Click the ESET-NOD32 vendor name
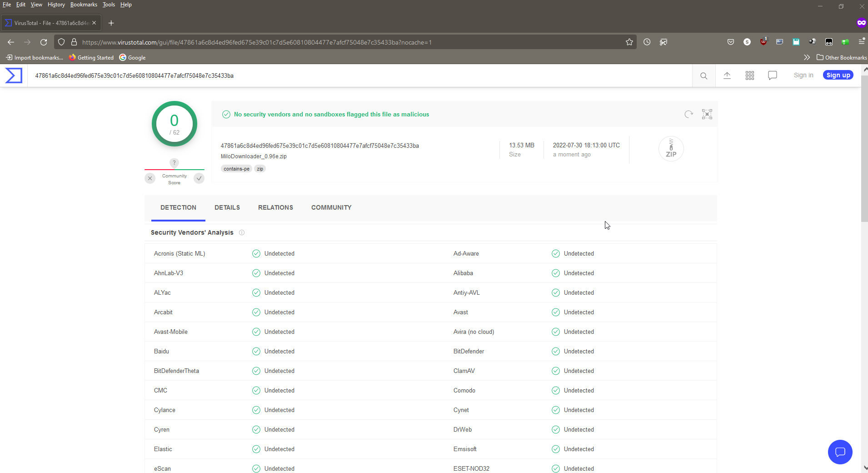 tap(471, 469)
